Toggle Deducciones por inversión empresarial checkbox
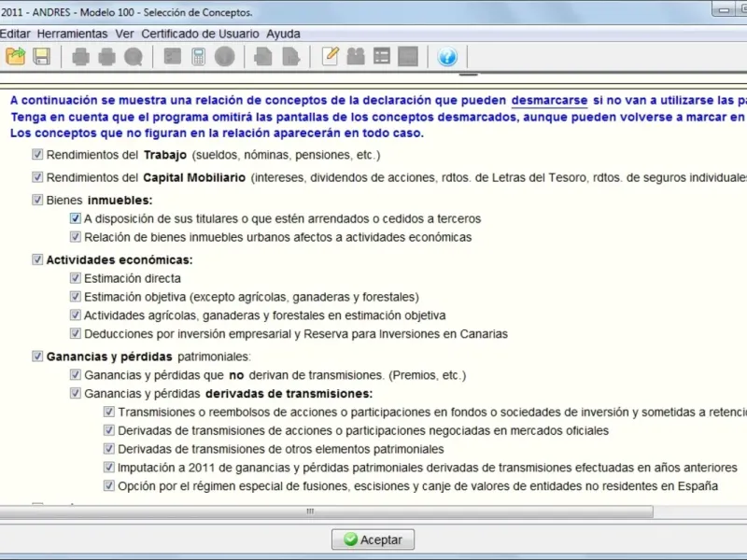747x560 pixels. coord(76,333)
